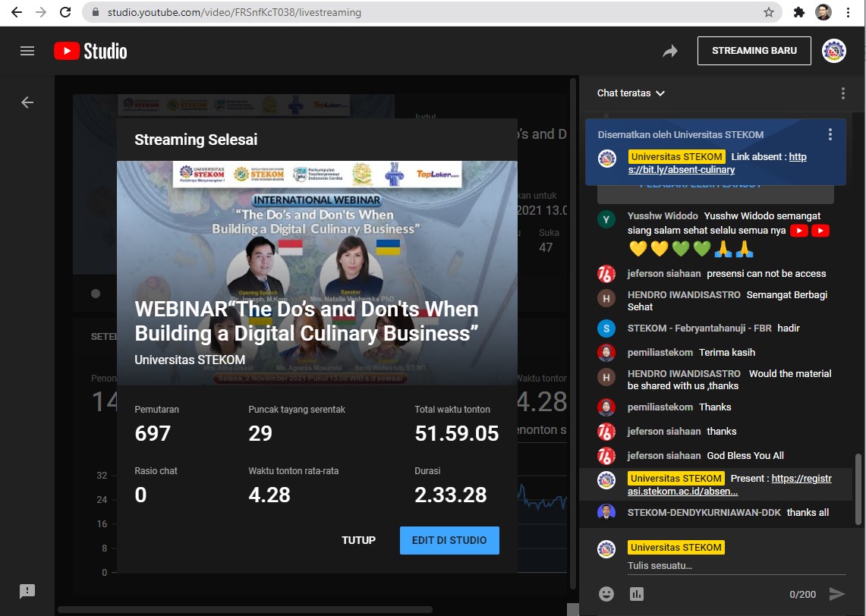The image size is (866, 616).
Task: Click the jeferson siahaan 'thanks' message
Action: point(721,431)
